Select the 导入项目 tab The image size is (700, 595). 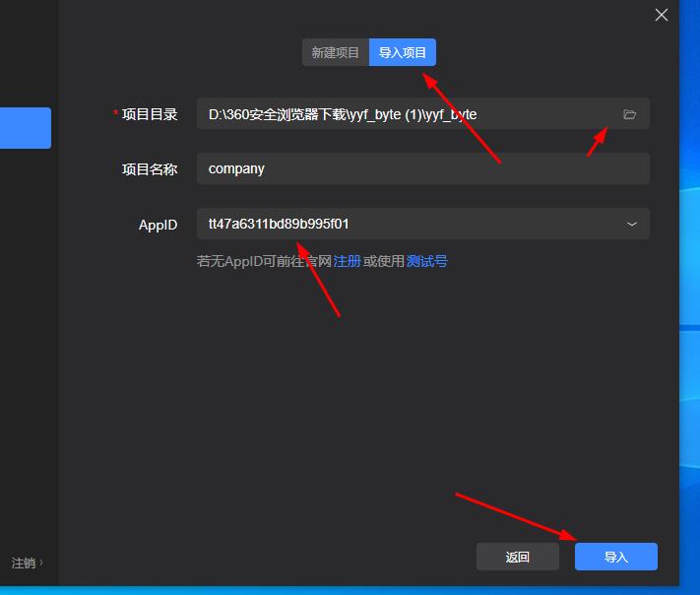tap(403, 53)
